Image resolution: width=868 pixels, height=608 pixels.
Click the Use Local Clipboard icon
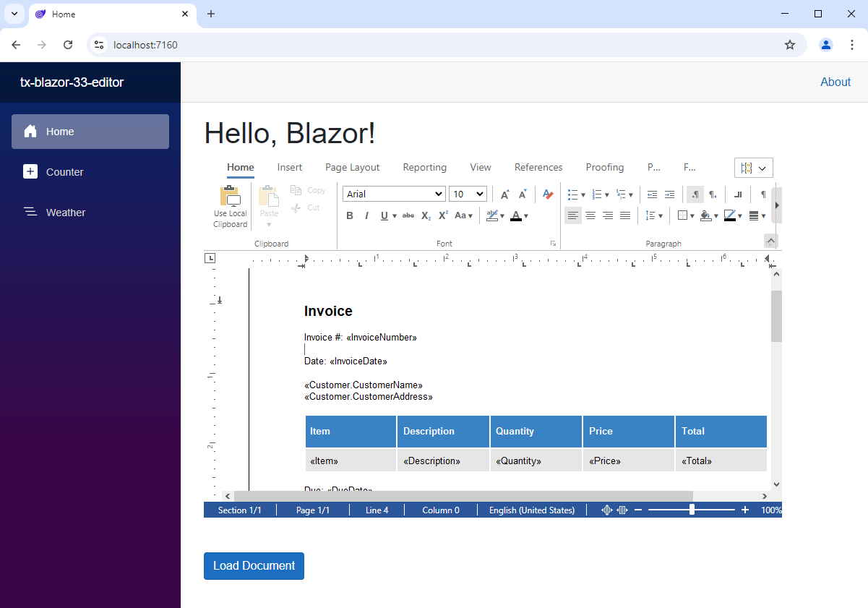[230, 206]
